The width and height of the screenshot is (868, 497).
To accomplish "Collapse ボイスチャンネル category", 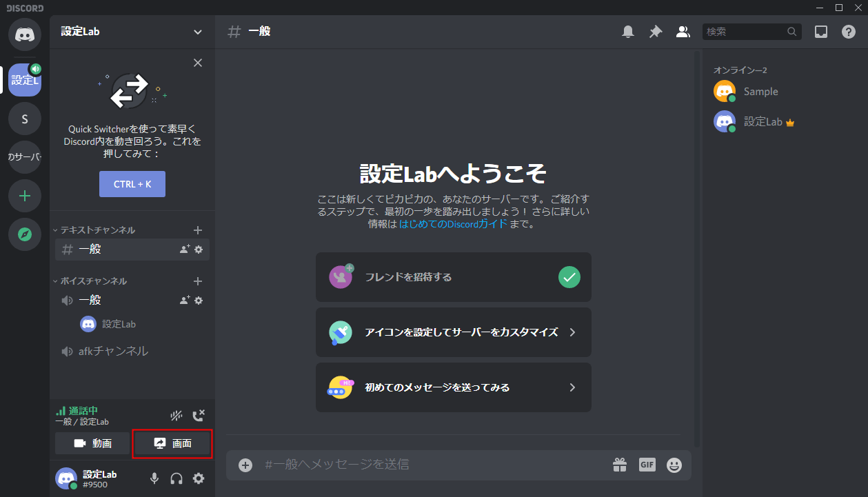I will [x=90, y=281].
